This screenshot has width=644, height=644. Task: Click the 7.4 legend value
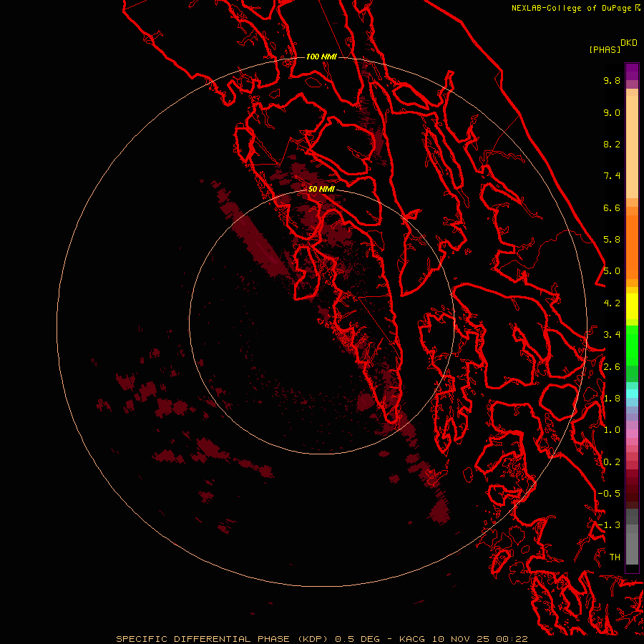coord(612,176)
